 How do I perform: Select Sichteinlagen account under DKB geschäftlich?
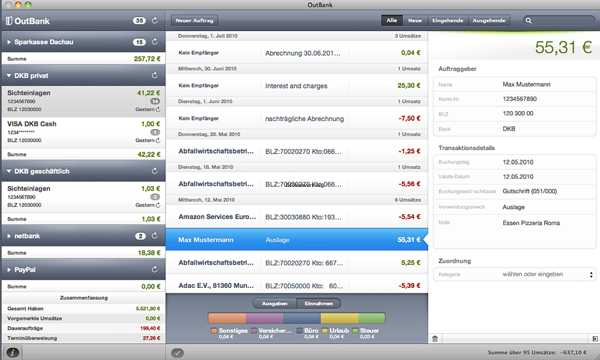[83, 197]
